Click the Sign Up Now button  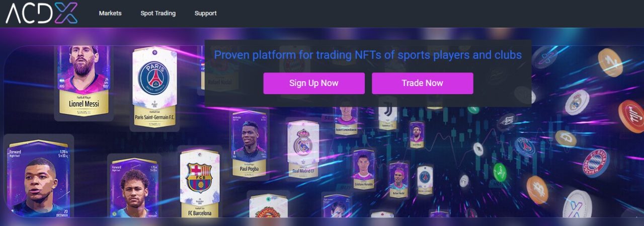[x=314, y=84]
